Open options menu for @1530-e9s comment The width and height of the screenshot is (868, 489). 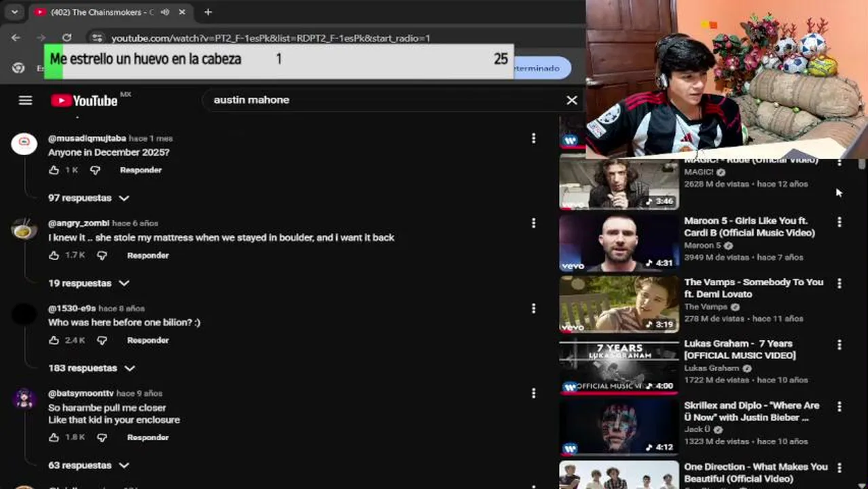click(533, 308)
